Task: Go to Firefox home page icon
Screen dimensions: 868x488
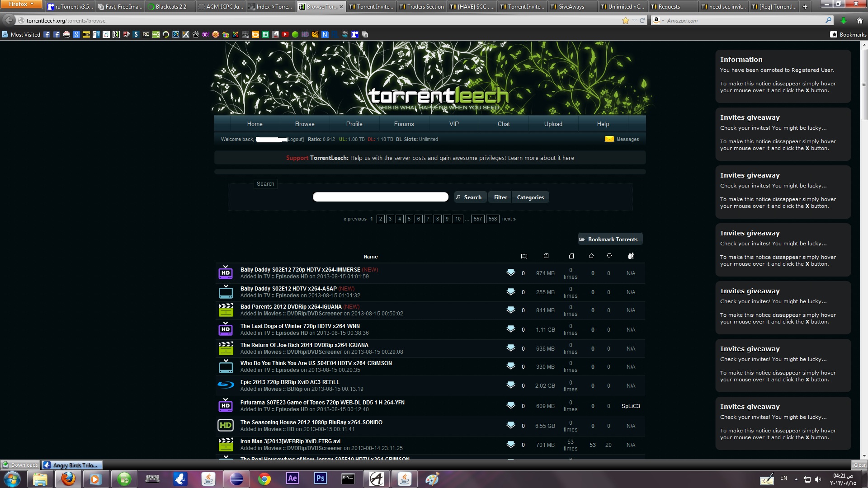Action: [x=859, y=20]
